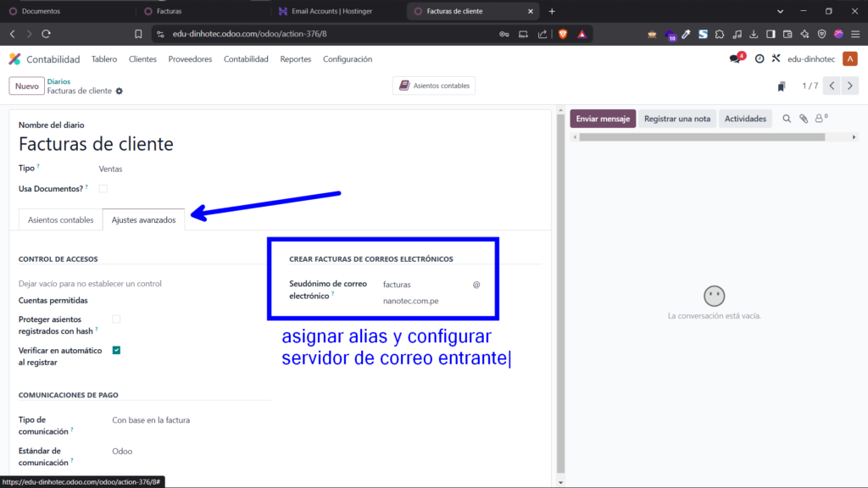Bookmark this page in browser

138,34
